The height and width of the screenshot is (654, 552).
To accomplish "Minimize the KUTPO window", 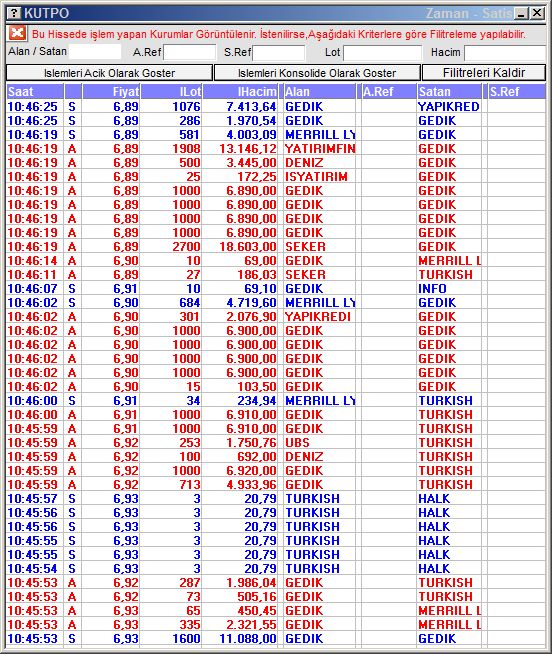I will [x=522, y=13].
